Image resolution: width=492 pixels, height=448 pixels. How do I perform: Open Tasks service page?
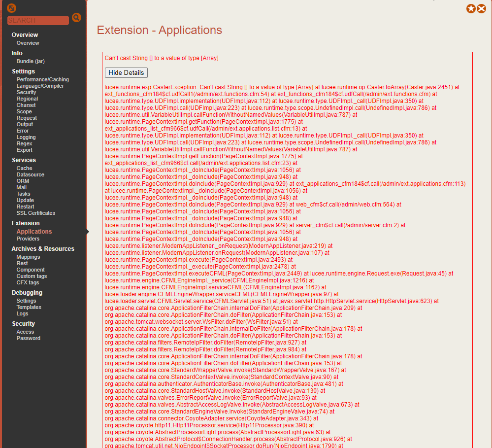click(x=24, y=194)
